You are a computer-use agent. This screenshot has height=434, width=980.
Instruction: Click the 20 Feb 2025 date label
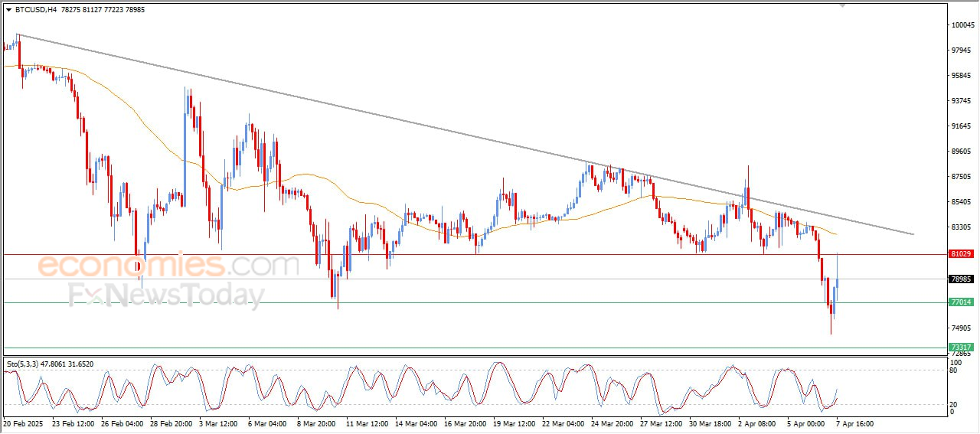click(x=22, y=423)
